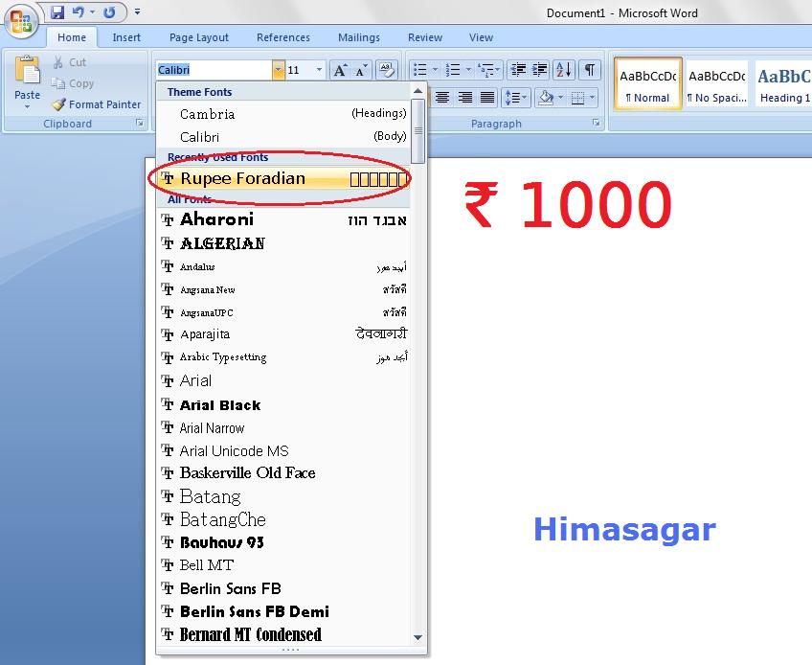The width and height of the screenshot is (812, 665).
Task: Click Clear Formatting icon
Action: pyautogui.click(x=386, y=70)
